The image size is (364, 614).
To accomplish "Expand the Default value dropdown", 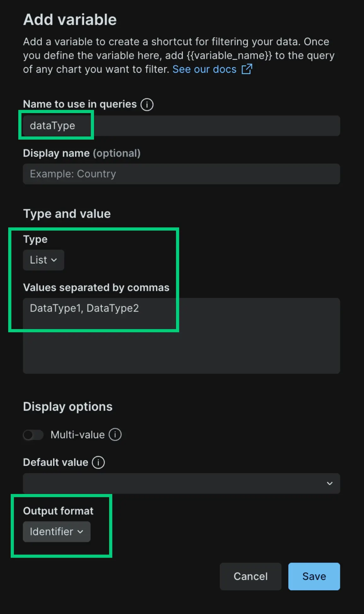I will tap(181, 483).
